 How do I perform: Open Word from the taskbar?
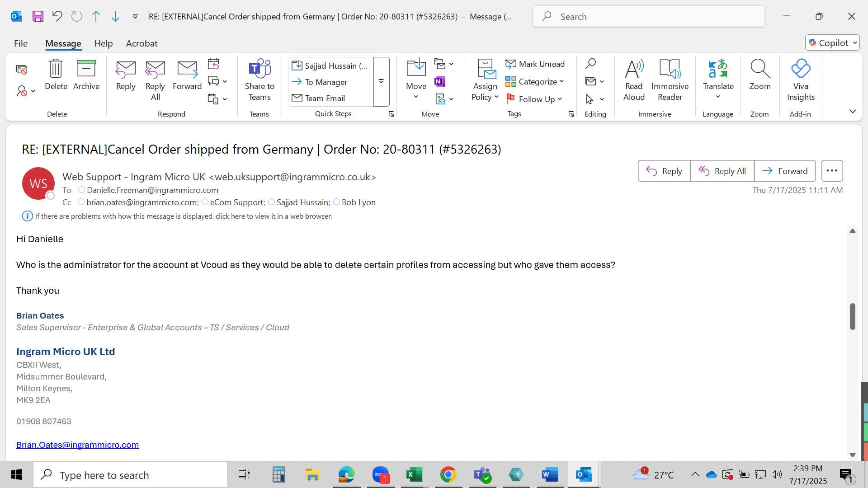coord(550,474)
